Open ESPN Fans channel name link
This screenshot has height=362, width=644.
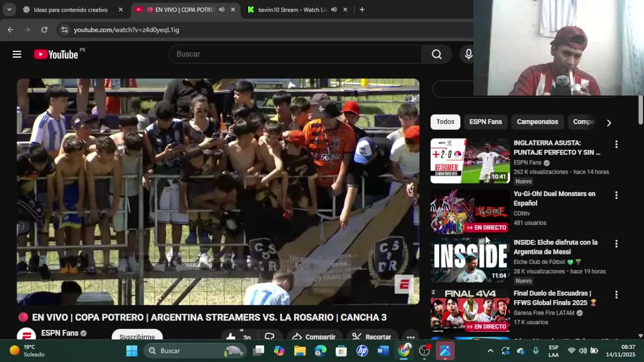(x=59, y=333)
